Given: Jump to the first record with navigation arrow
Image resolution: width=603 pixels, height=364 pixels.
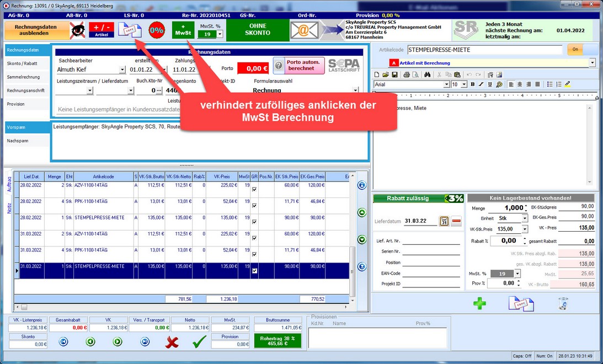Looking at the screenshot, I should 63,342.
